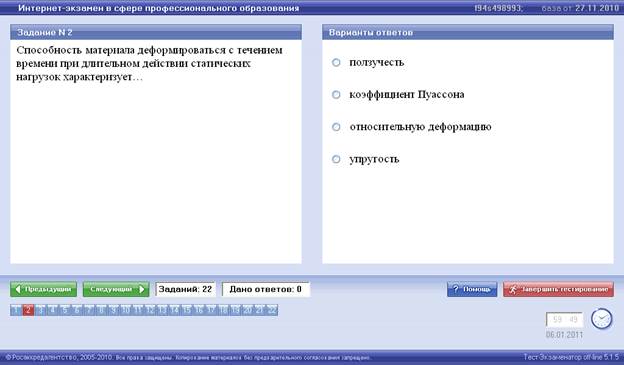Choose the 'относительную деформацию' option
The image size is (624, 365).
click(336, 127)
